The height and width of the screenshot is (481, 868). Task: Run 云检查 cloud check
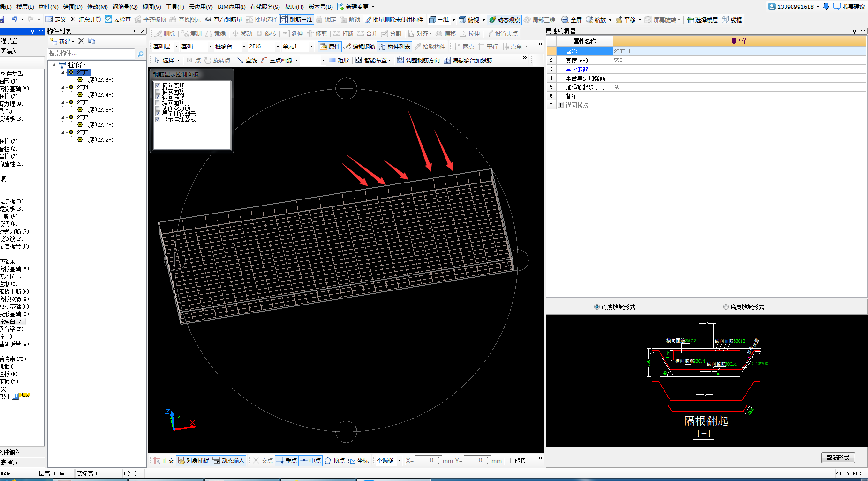(118, 20)
